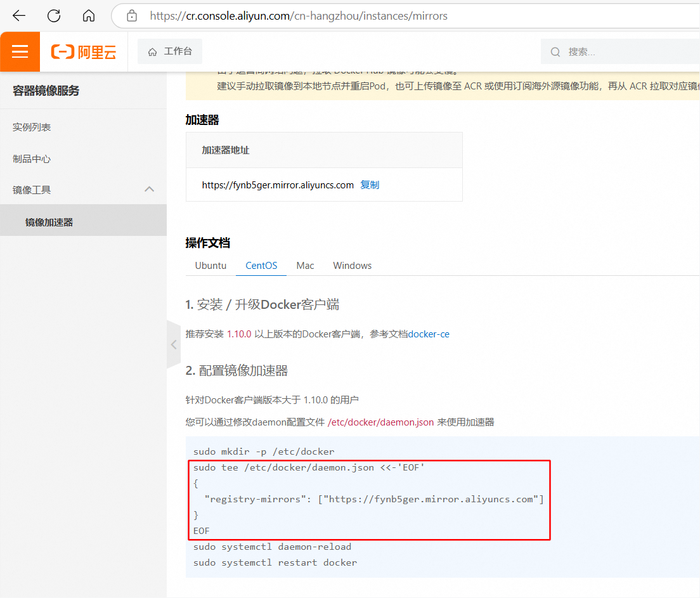Viewport: 700px width, 598px height.
Task: Open the browser home page icon
Action: [89, 16]
